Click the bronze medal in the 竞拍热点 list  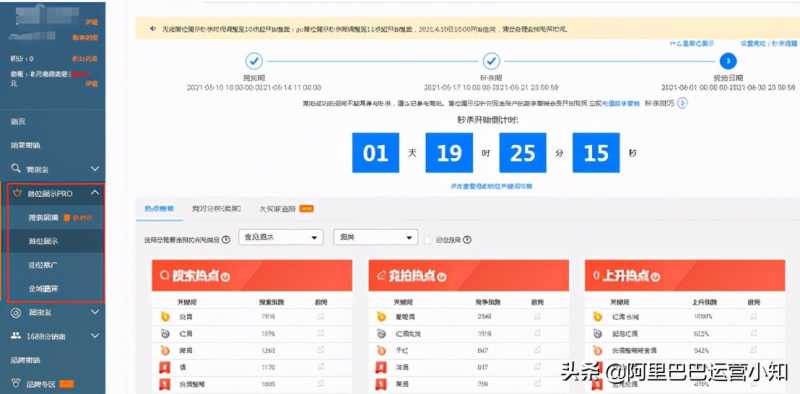coord(381,351)
